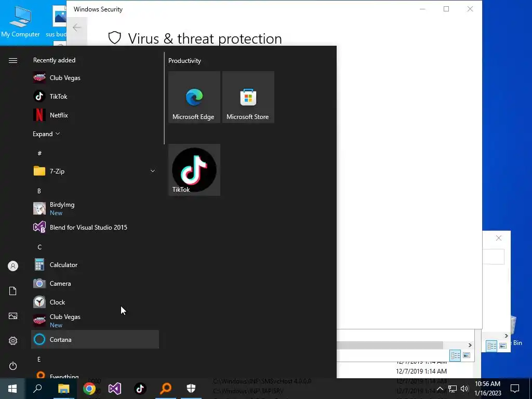Viewport: 532px width, 399px height.
Task: Show hidden system tray icons
Action: (x=440, y=389)
